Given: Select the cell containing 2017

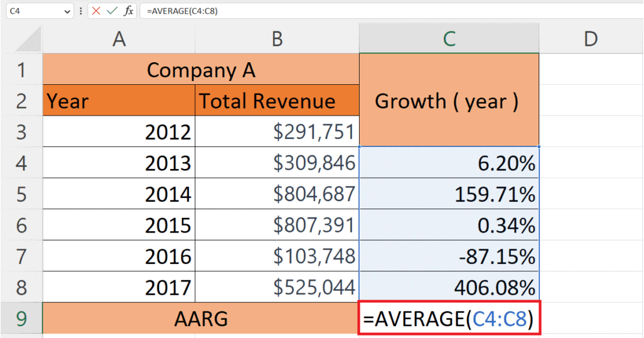Looking at the screenshot, I should click(x=119, y=287).
